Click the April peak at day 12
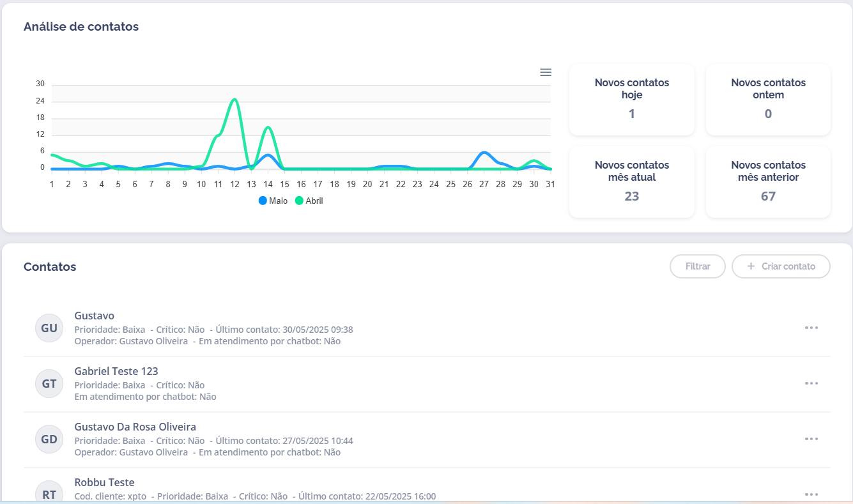This screenshot has height=504, width=853. pos(234,100)
